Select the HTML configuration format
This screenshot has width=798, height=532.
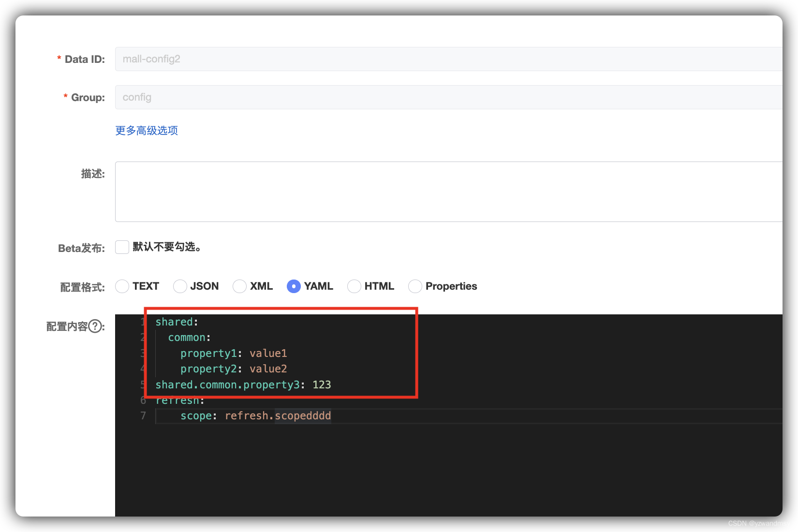354,286
